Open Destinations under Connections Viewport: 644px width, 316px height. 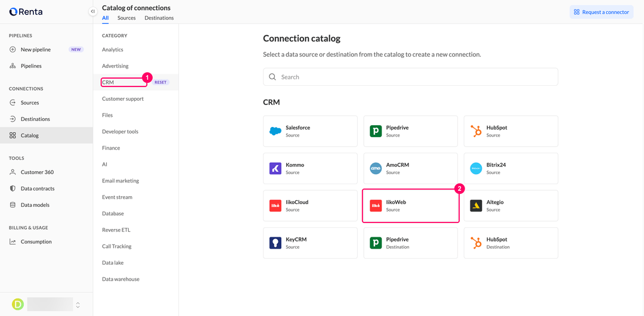click(x=47, y=119)
